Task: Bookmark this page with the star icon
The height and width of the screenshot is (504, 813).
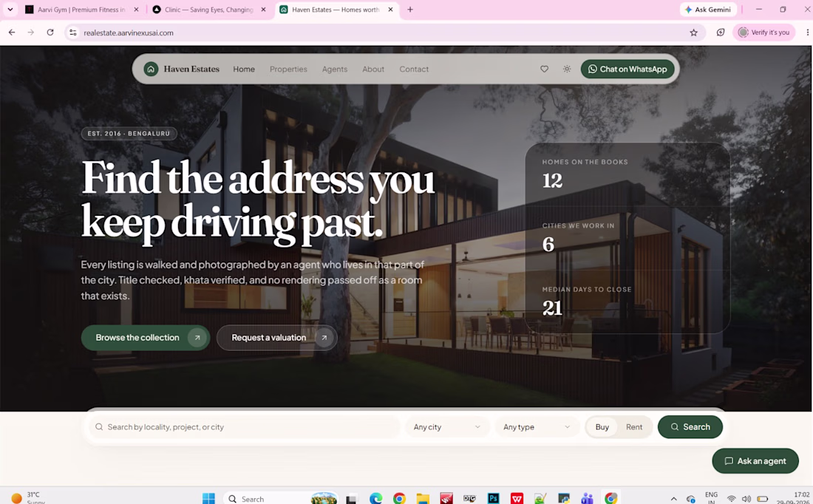Action: click(694, 33)
